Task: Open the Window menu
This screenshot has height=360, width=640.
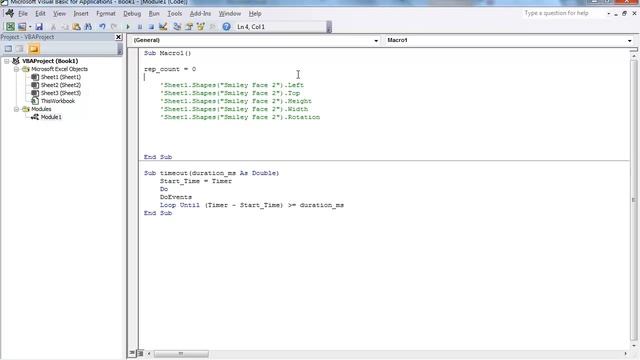Action: (x=230, y=13)
